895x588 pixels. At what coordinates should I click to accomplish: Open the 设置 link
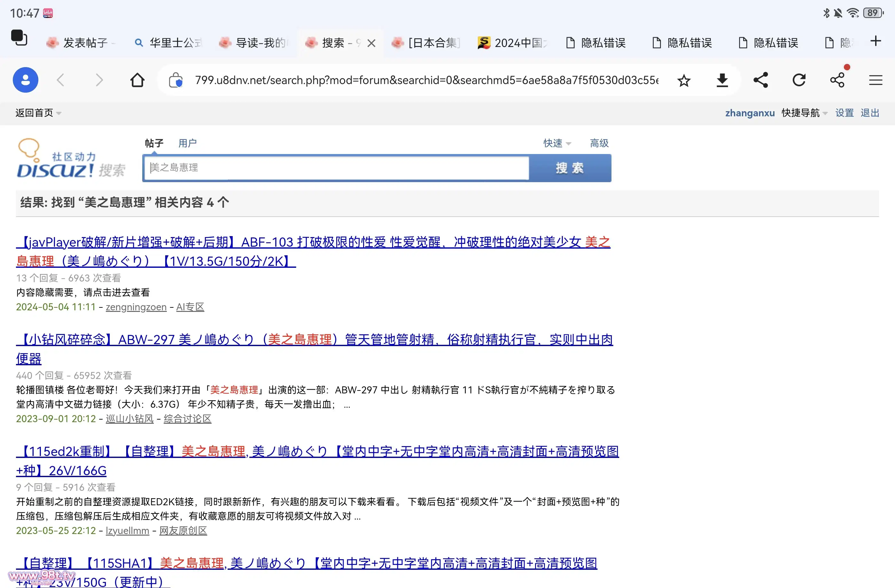[844, 113]
